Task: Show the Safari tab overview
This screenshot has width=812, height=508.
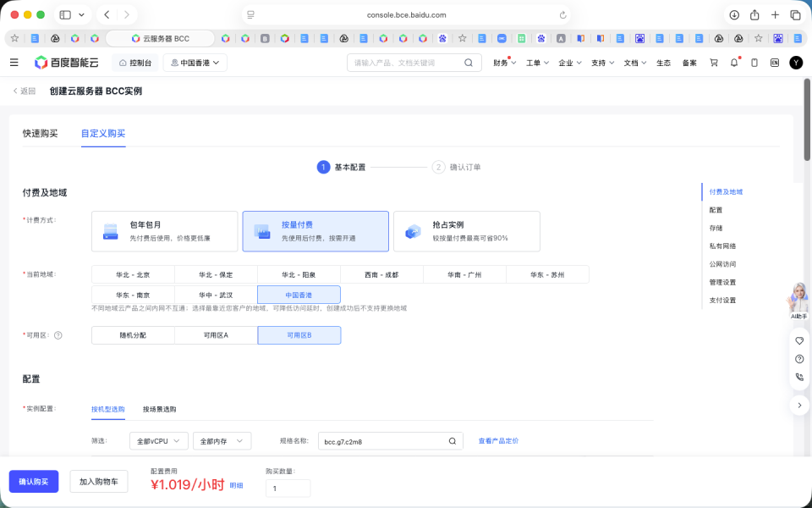Action: pos(795,15)
